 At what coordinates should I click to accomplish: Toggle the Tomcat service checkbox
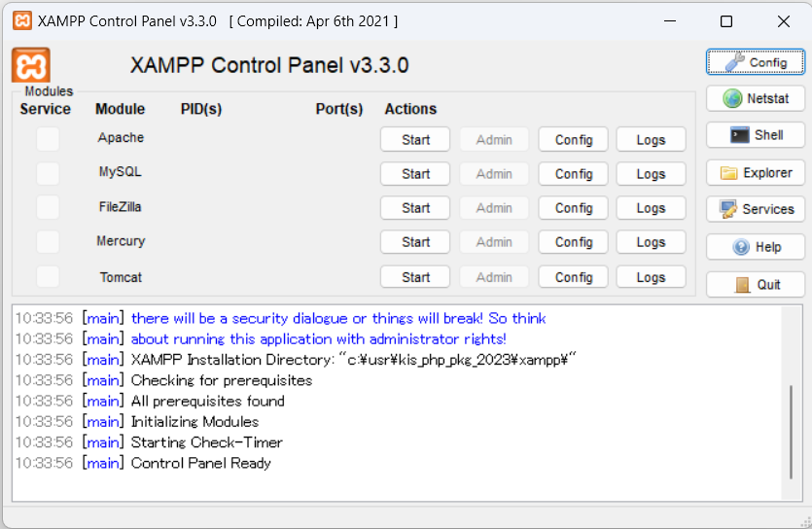tap(48, 277)
